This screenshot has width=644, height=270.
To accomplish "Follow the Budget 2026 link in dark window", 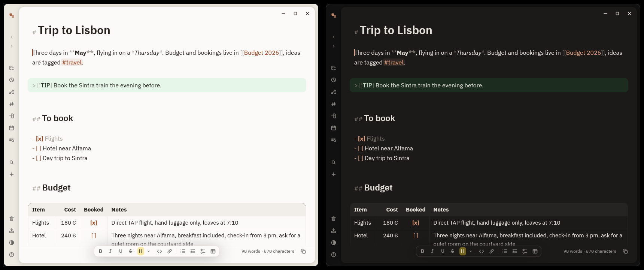I will coord(583,53).
